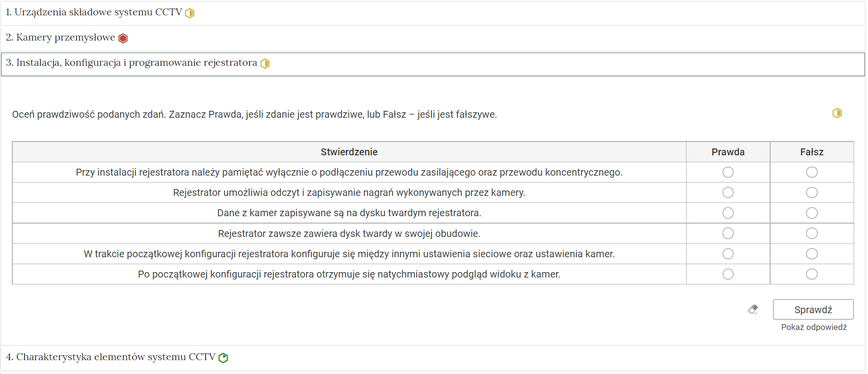Click the green hexagon icon beside section 4
Screen dimensions: 868x374
(x=223, y=357)
